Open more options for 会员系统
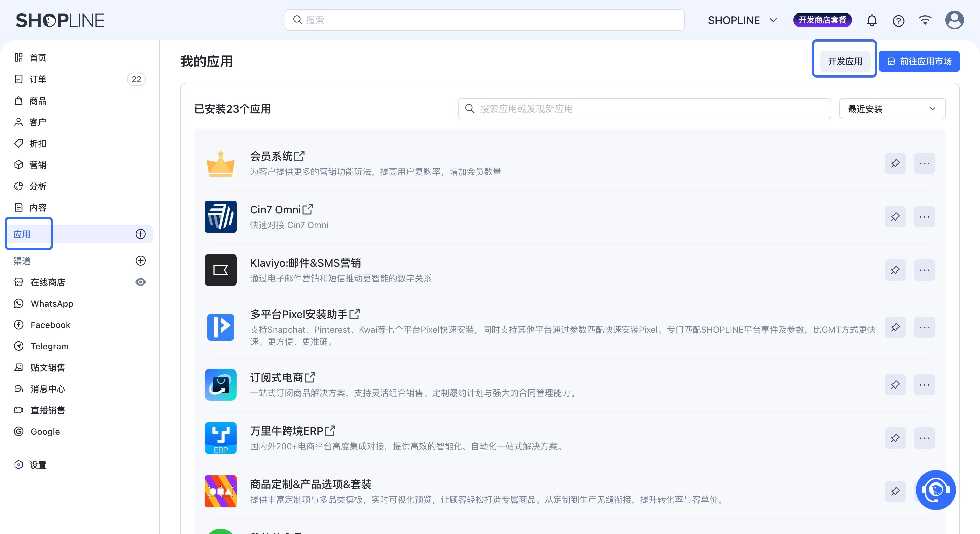 (924, 164)
